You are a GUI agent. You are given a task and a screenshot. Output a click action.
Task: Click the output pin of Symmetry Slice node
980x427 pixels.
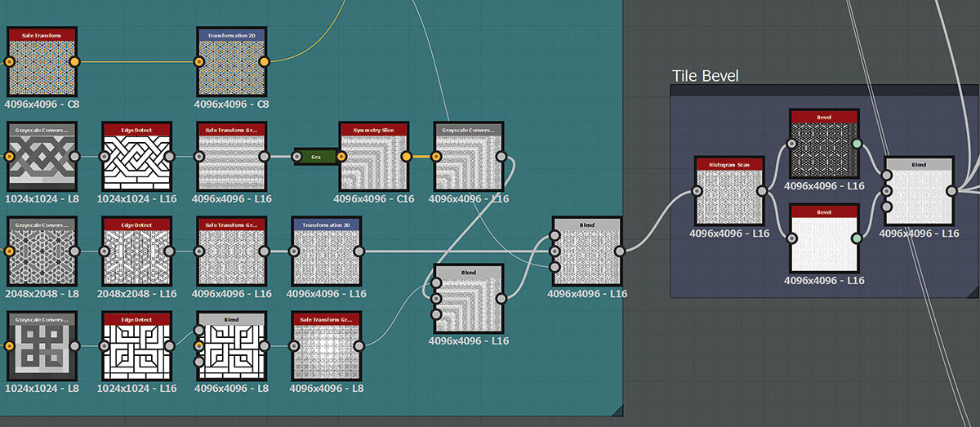point(407,157)
